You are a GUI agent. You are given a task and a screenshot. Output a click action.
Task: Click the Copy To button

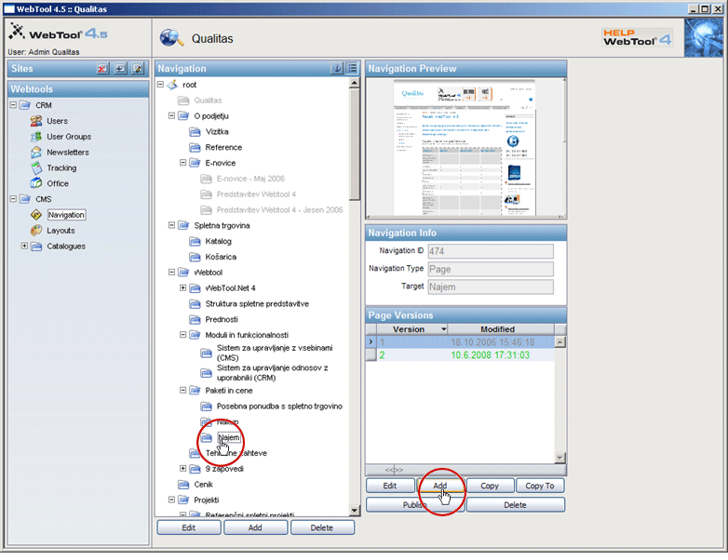point(540,486)
